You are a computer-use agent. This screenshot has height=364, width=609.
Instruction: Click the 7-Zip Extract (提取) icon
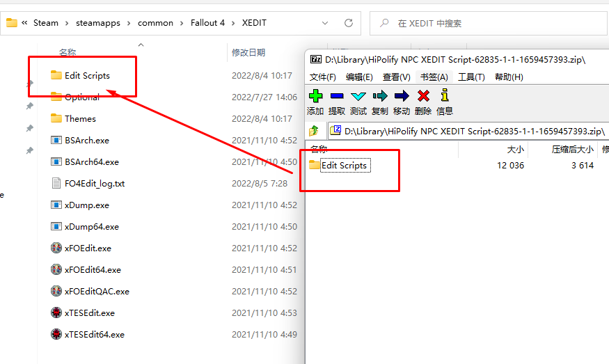coord(337,96)
